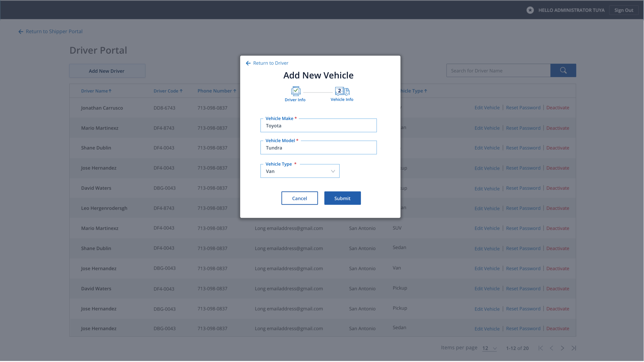Click the back arrow beside Return to Driver
The width and height of the screenshot is (644, 362).
click(248, 63)
